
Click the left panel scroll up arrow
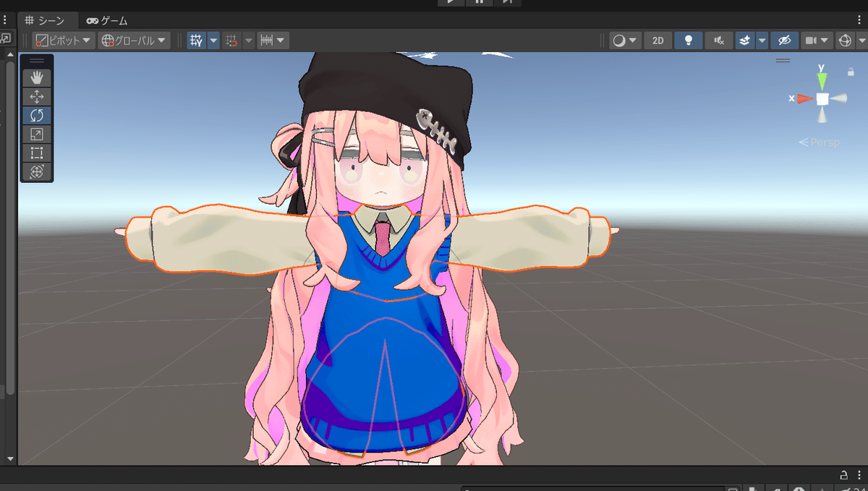(x=10, y=54)
